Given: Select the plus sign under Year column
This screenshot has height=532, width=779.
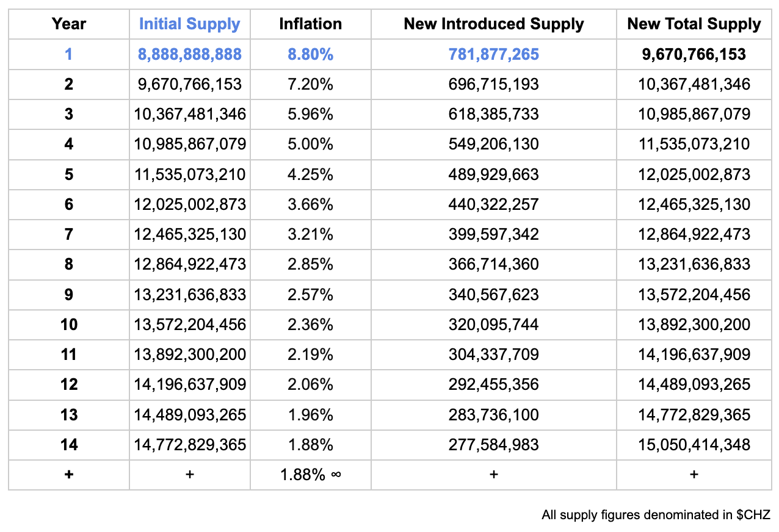Looking at the screenshot, I should [68, 475].
